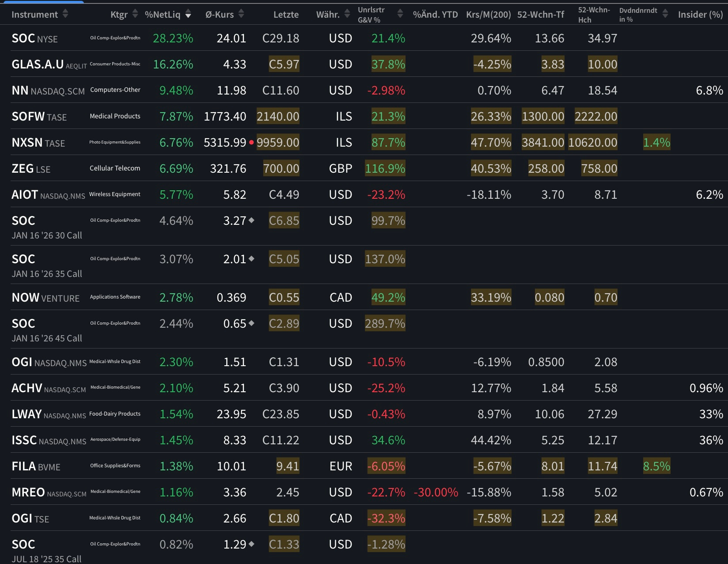Select the SOFW TASE instrument

39,117
